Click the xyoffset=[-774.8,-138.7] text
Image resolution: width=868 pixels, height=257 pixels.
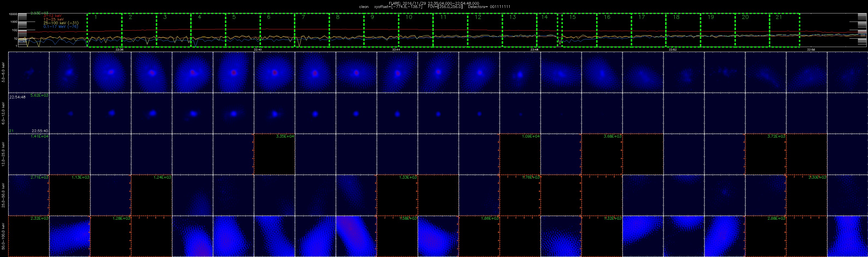click(x=398, y=7)
